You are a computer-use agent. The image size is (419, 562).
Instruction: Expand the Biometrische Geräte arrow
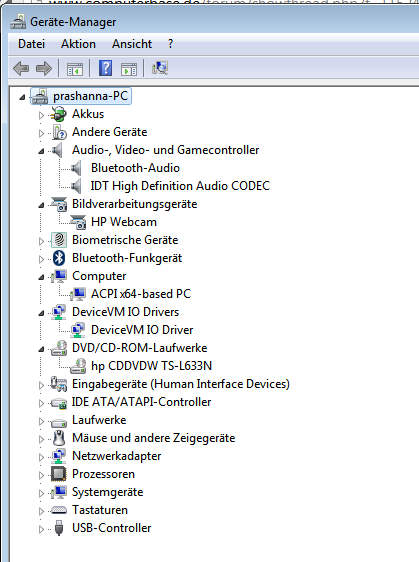[x=41, y=241]
